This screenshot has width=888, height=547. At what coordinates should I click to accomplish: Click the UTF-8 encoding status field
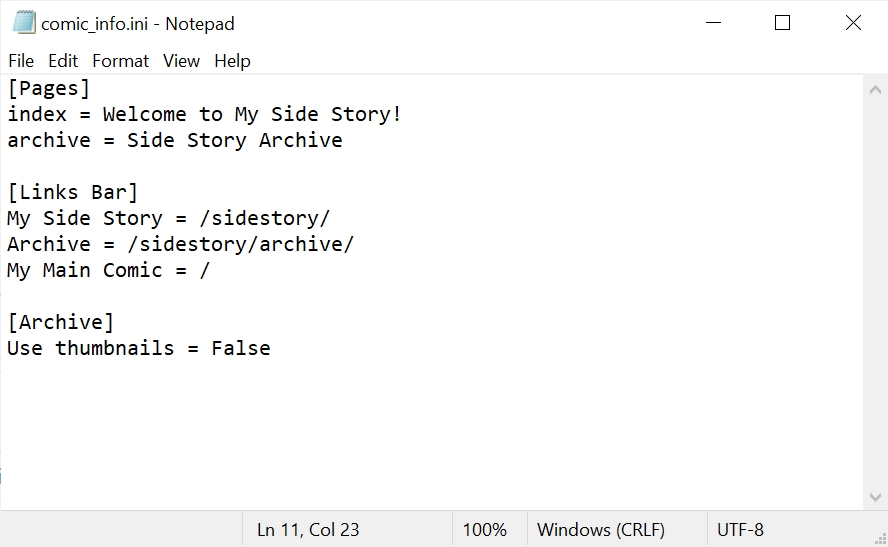tap(740, 530)
